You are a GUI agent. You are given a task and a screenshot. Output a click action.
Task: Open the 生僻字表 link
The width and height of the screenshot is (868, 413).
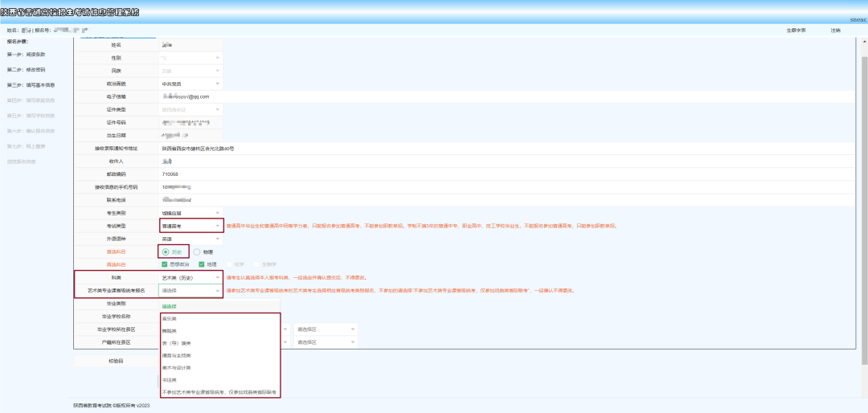tap(796, 31)
